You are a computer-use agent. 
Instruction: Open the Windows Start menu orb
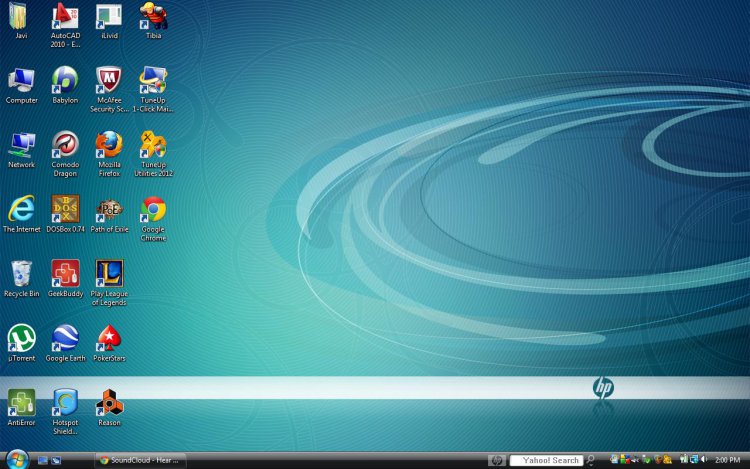(18, 460)
